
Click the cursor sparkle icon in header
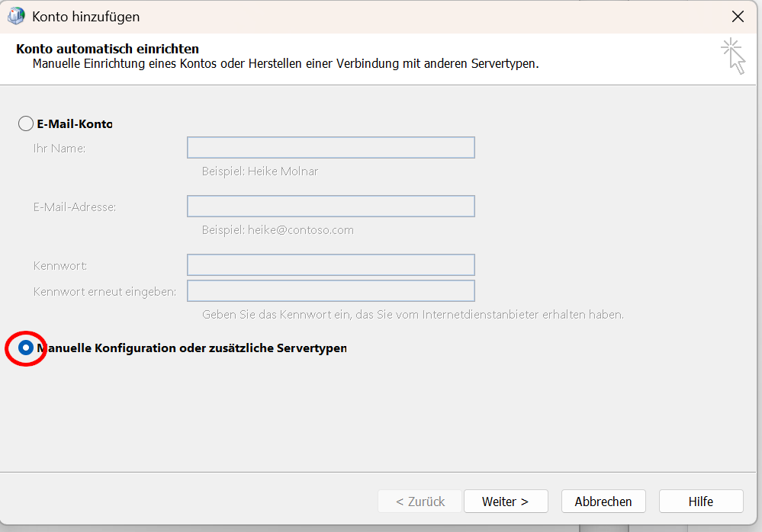click(x=733, y=56)
